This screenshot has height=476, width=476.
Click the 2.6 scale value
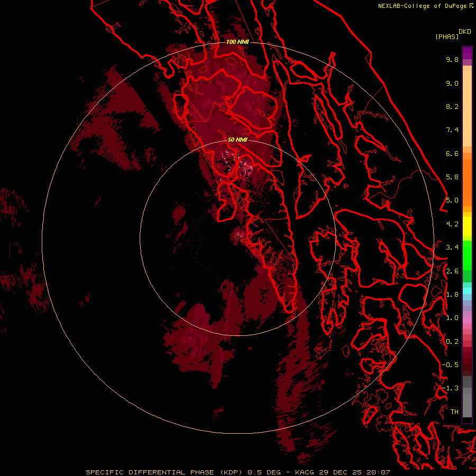pos(452,271)
